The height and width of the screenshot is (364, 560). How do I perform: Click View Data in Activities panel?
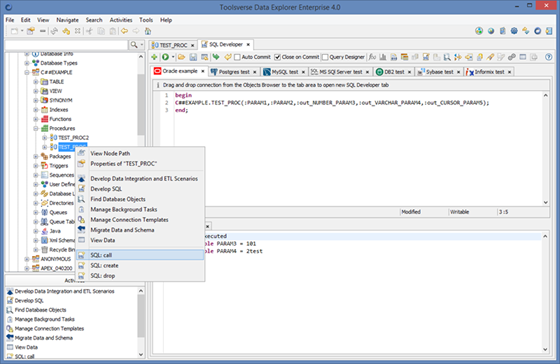click(x=26, y=347)
